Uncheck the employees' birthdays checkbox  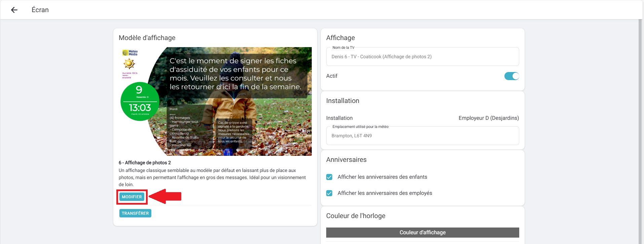coord(329,193)
